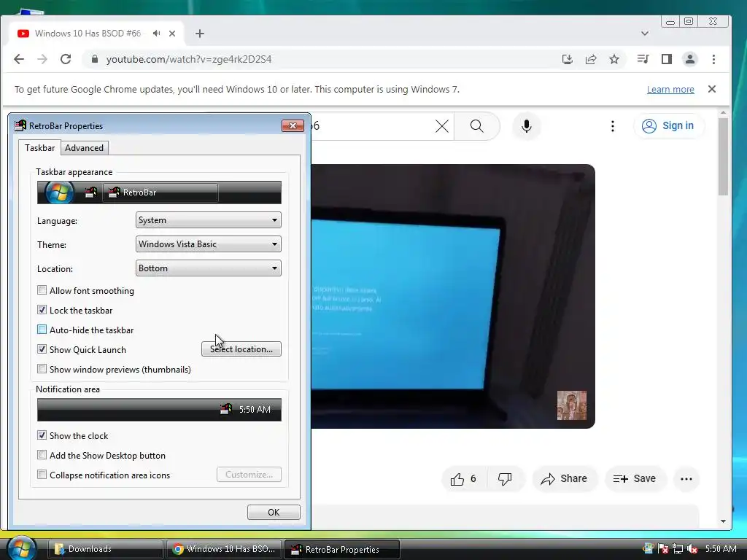Click the Select location... button

(x=241, y=349)
